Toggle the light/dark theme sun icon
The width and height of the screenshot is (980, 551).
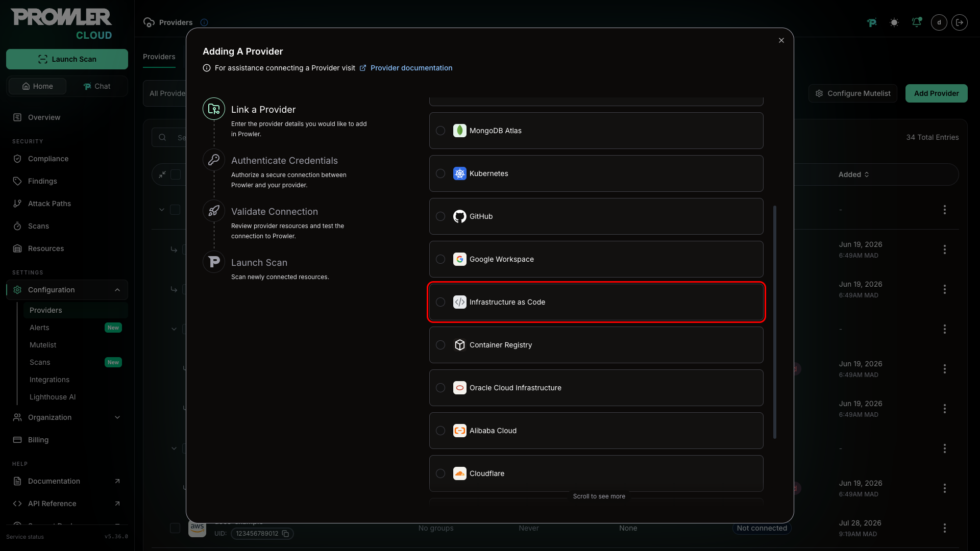point(894,22)
